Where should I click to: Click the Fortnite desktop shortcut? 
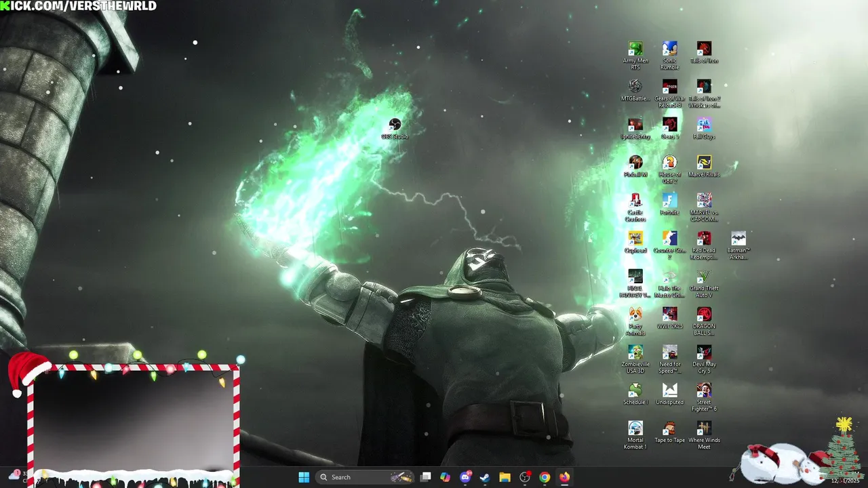click(669, 204)
